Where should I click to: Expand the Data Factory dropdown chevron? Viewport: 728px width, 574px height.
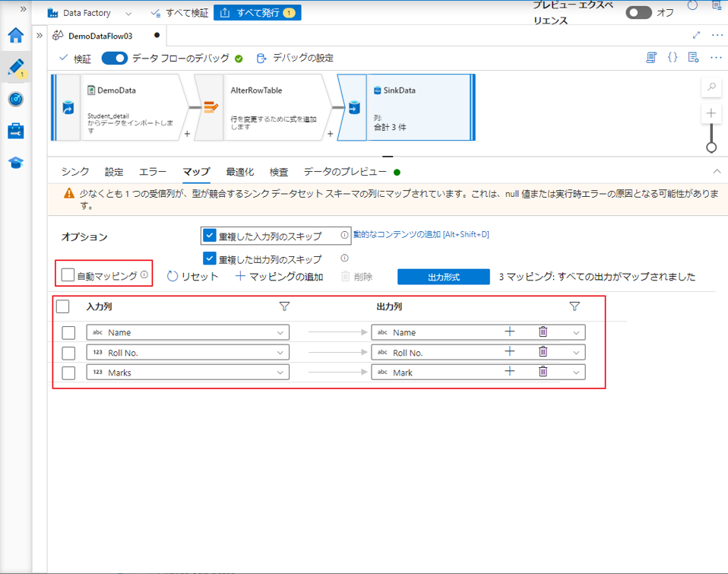(128, 13)
